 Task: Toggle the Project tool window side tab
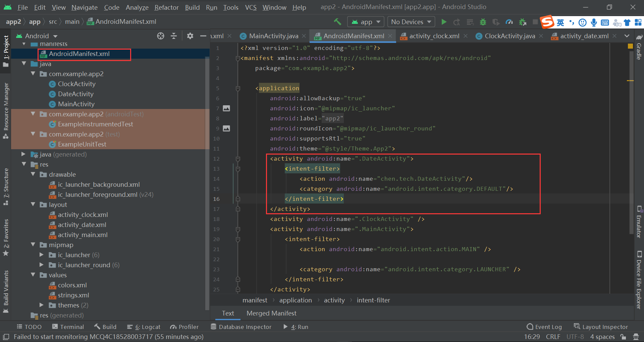pyautogui.click(x=6, y=51)
